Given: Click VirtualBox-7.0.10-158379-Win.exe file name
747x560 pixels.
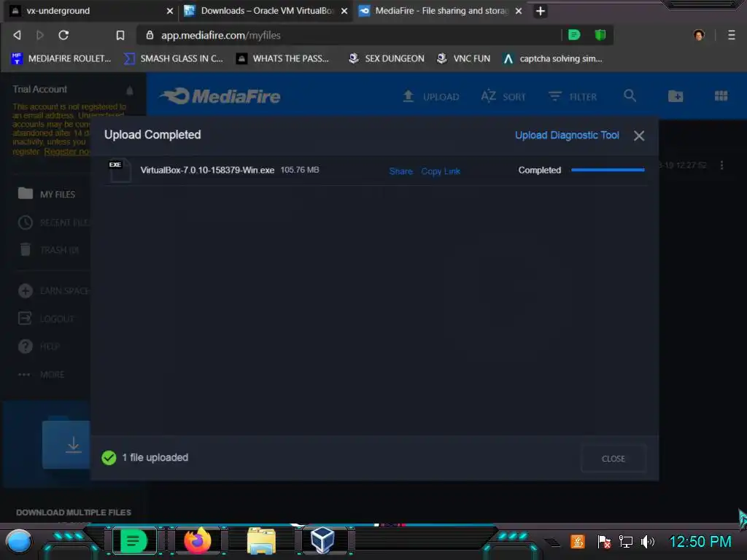Looking at the screenshot, I should [x=207, y=170].
